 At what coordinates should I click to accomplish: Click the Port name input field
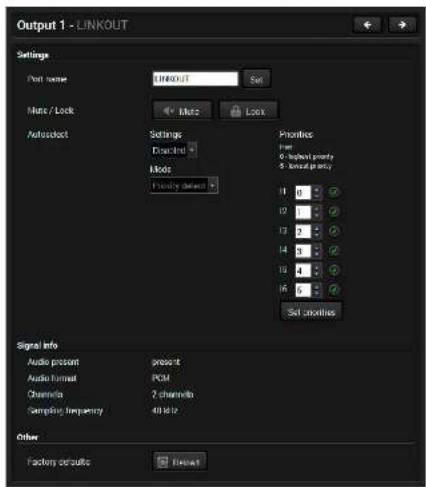pyautogui.click(x=195, y=79)
